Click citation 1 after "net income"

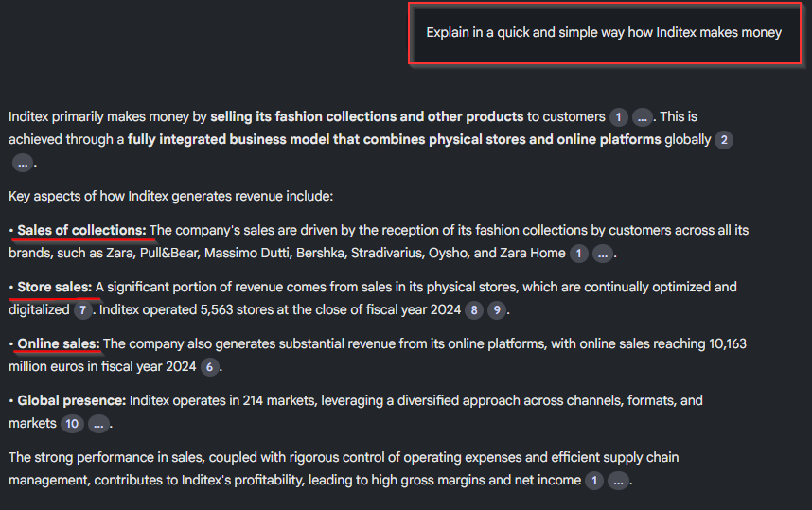[594, 481]
